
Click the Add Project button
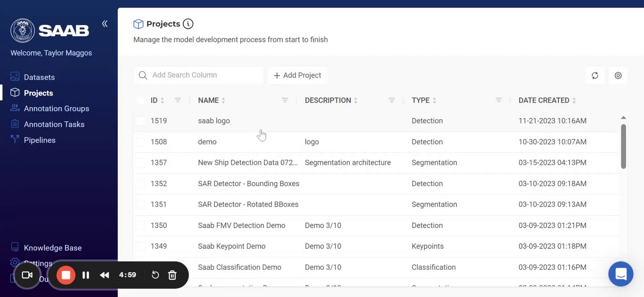coord(297,75)
